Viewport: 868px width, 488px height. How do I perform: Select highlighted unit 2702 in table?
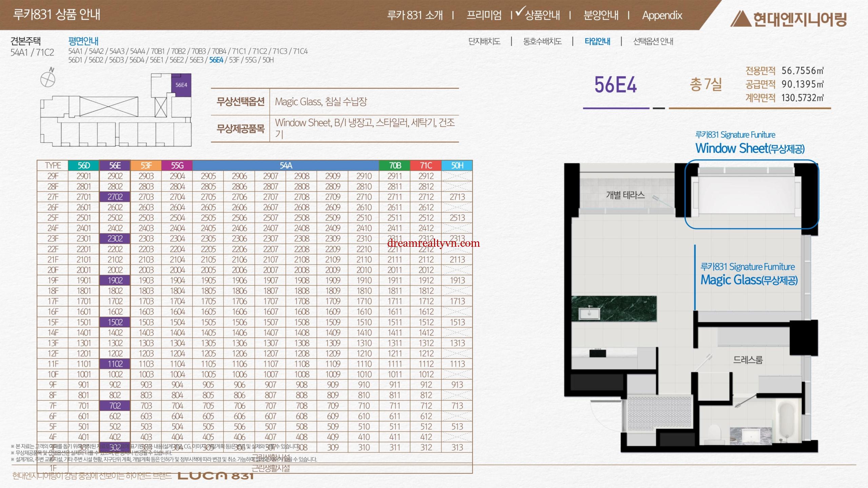tap(115, 197)
